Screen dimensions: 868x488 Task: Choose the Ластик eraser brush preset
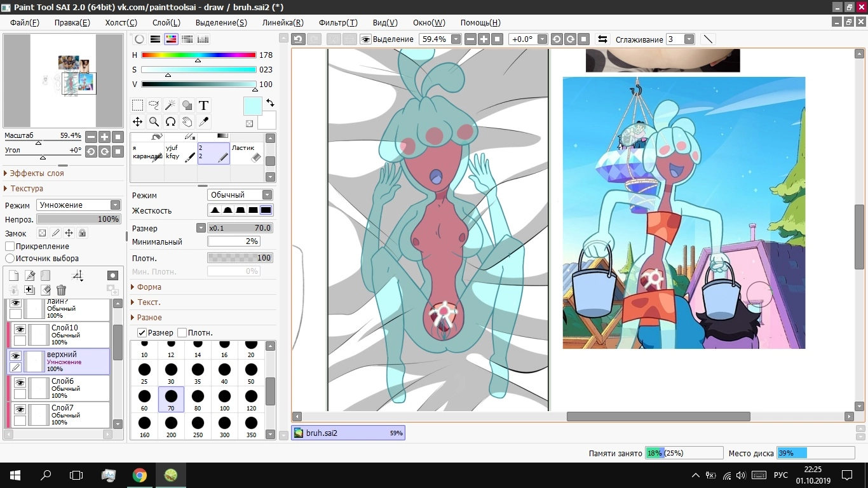point(247,153)
